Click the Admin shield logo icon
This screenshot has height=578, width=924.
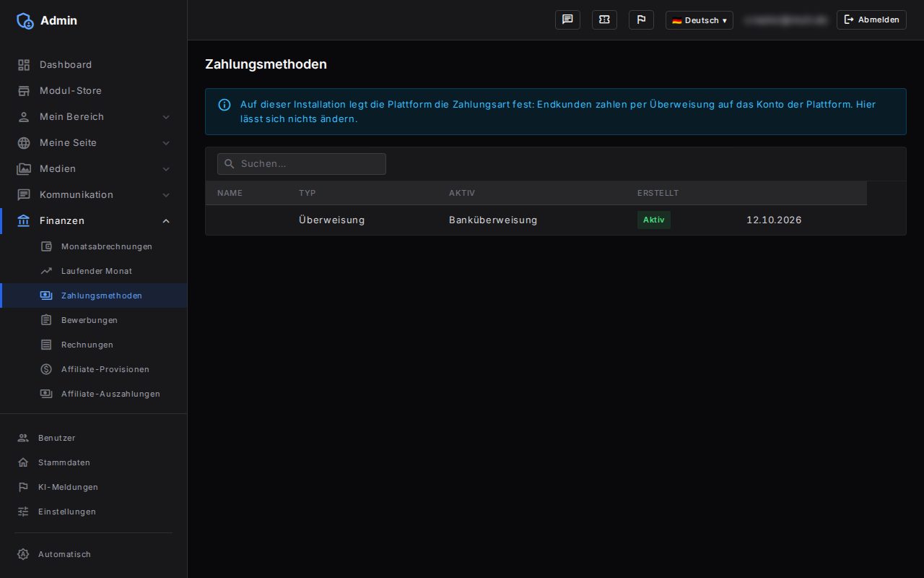tap(25, 21)
